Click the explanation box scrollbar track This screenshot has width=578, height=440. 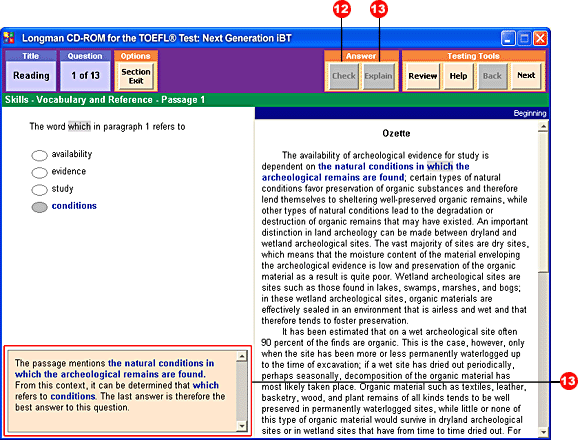click(242, 391)
